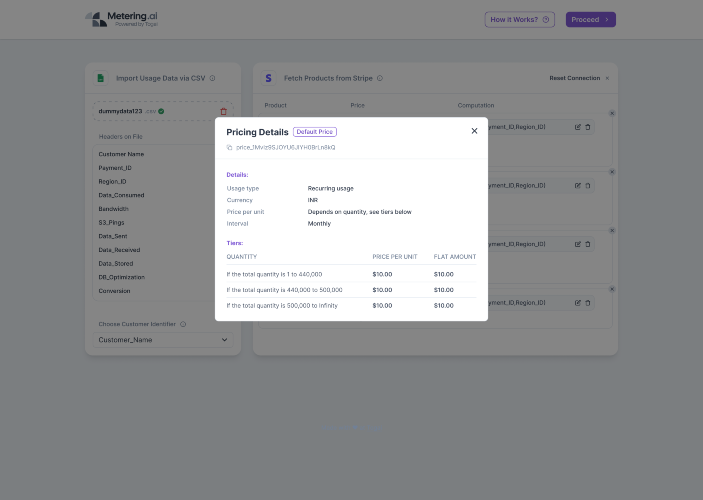Select the DB_Optimization header
The height and width of the screenshot is (500, 703).
click(122, 278)
